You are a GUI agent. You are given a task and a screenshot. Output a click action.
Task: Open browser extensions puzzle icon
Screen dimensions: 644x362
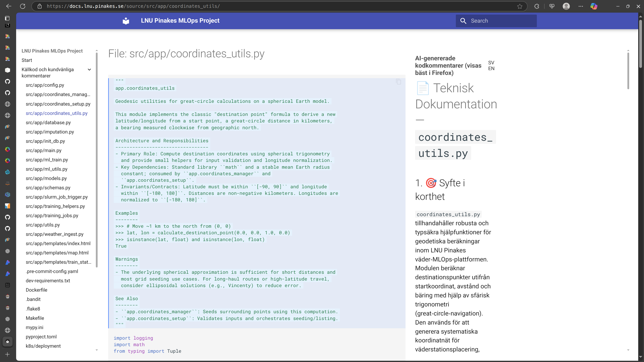(x=537, y=6)
